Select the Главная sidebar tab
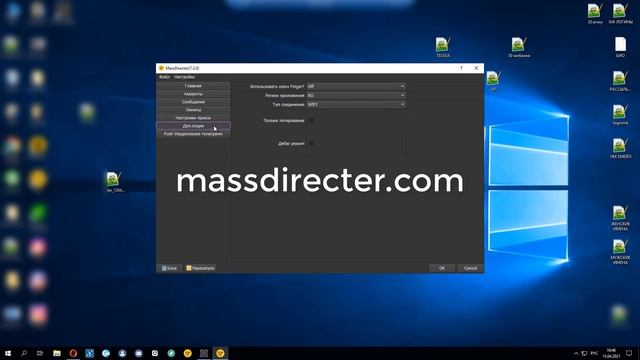Screen dimensions: 640x360 tap(193, 86)
